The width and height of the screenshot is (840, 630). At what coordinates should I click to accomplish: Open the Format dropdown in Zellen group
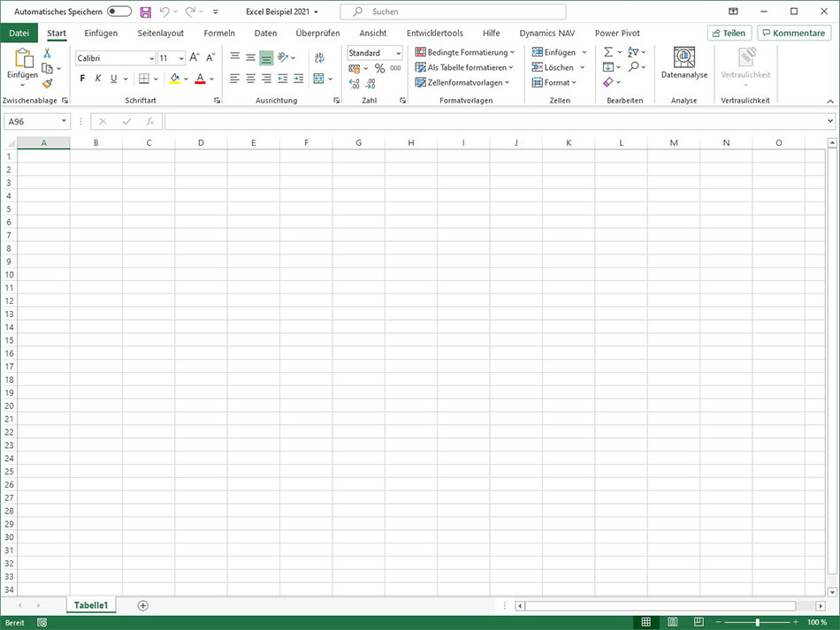554,82
